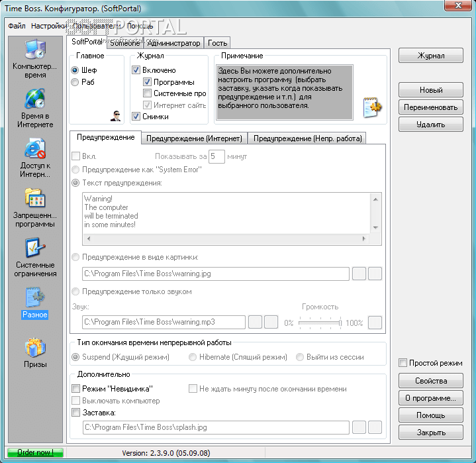Open the Свойства button
Screen dimensions: 476x463
(431, 381)
